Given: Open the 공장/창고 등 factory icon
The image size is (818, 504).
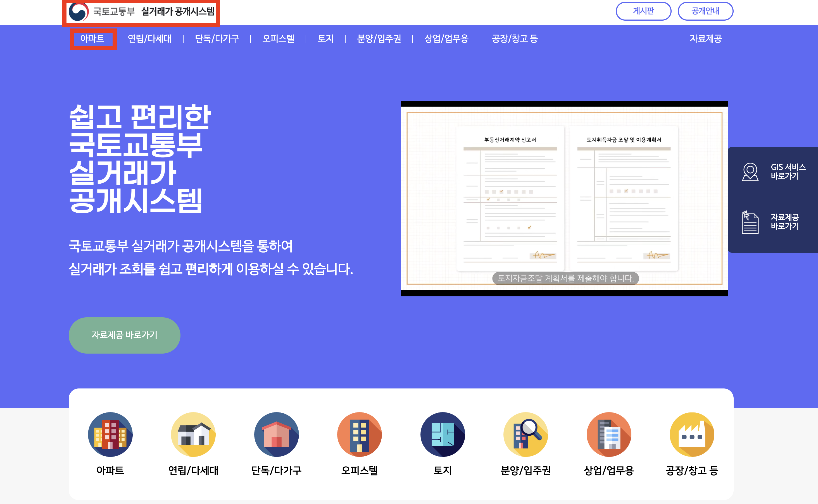Looking at the screenshot, I should click(692, 434).
